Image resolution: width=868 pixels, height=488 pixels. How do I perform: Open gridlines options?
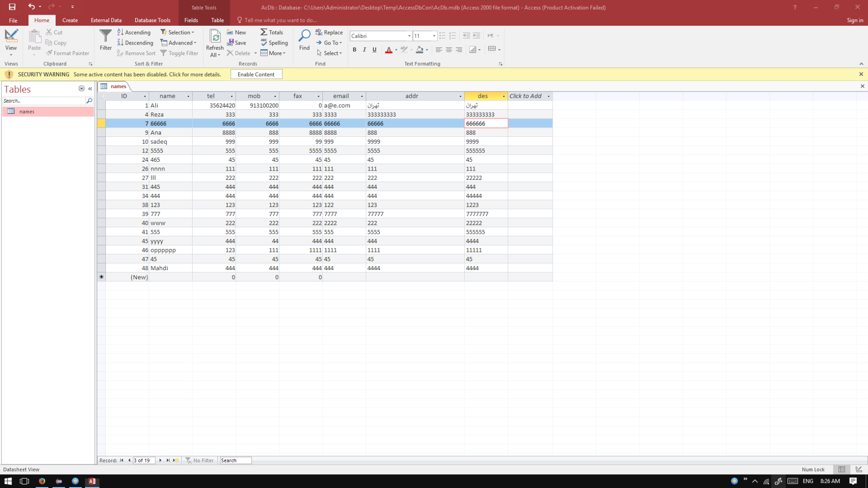click(x=494, y=49)
